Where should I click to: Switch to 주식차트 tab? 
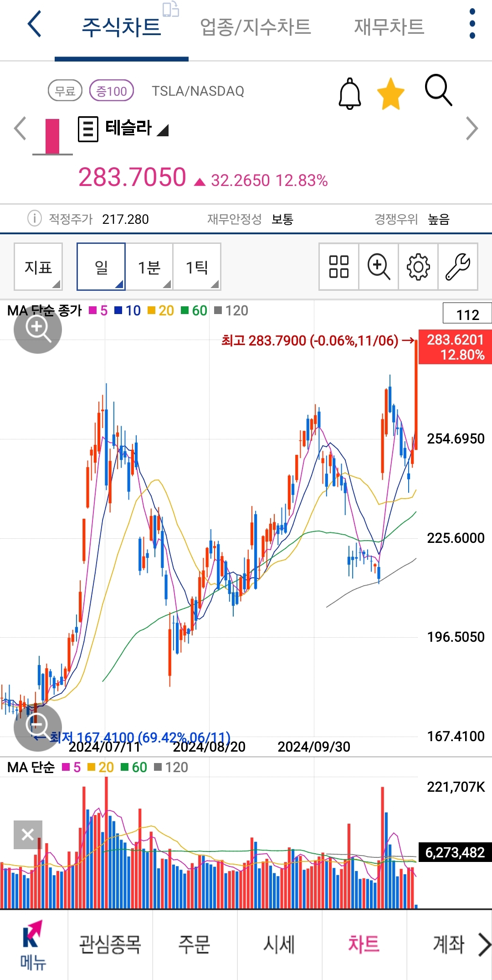pyautogui.click(x=121, y=27)
